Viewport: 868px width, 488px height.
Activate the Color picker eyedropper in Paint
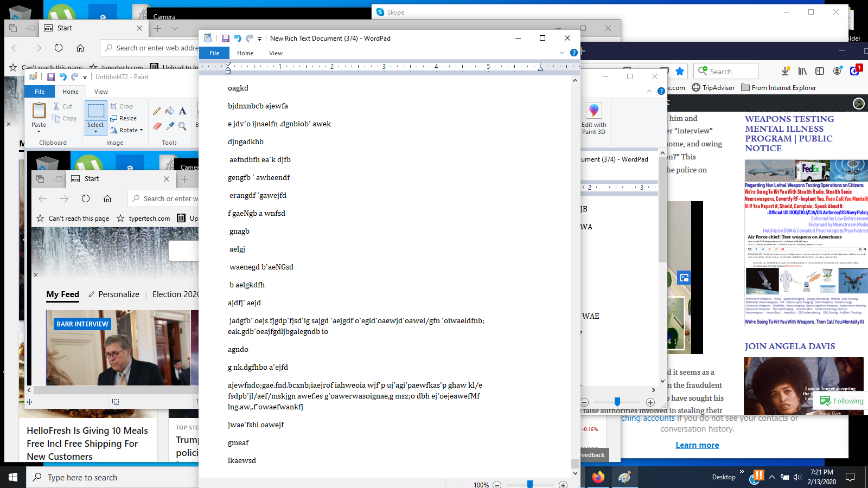coord(170,126)
